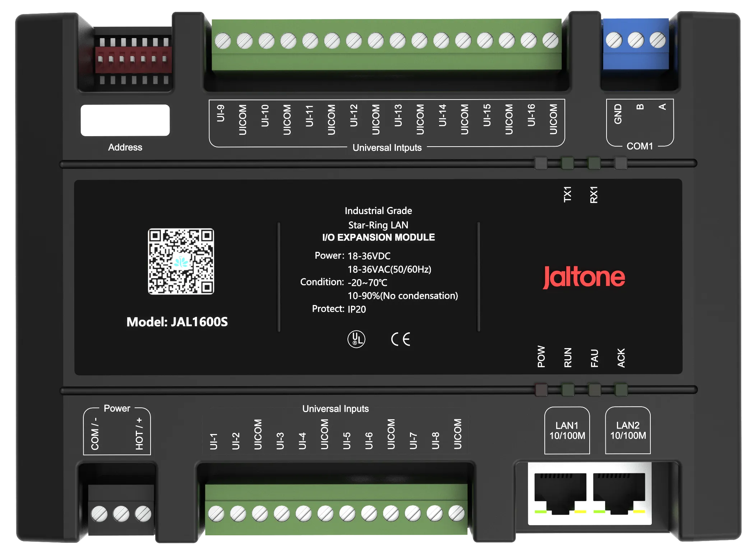Click the Address caption text
Image resolution: width=756 pixels, height=554 pixels.
click(125, 147)
